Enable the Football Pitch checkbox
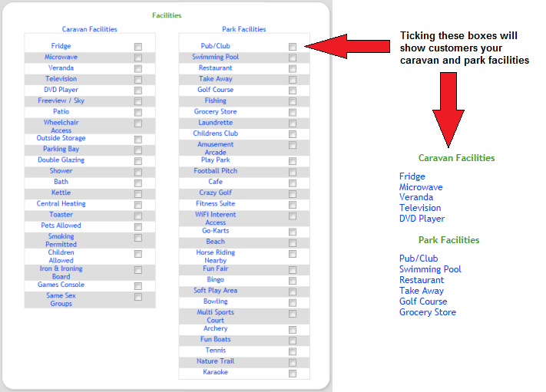This screenshot has height=392, width=546. click(293, 172)
